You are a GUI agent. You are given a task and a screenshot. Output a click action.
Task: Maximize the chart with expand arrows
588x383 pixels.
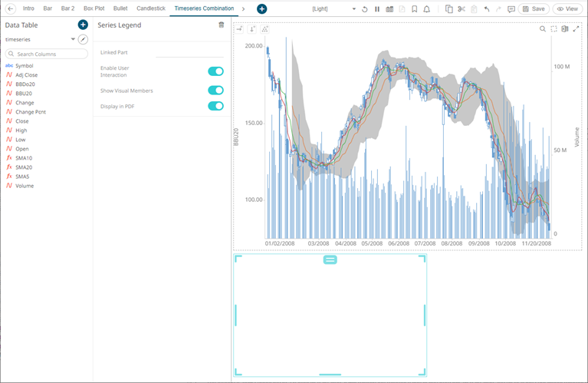(x=576, y=29)
